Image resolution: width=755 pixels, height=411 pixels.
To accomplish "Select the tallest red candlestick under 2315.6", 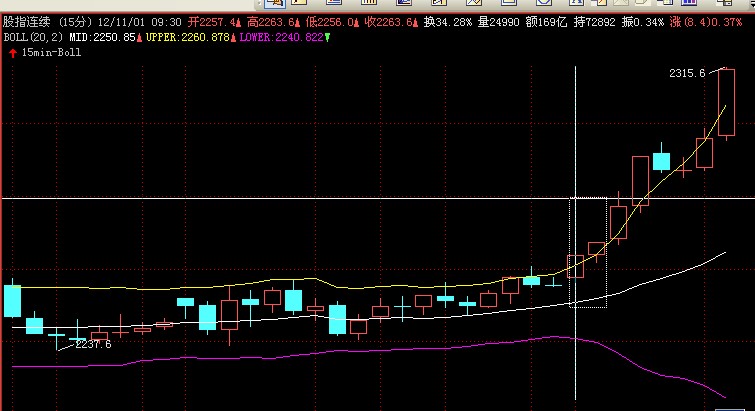I will tap(726, 103).
